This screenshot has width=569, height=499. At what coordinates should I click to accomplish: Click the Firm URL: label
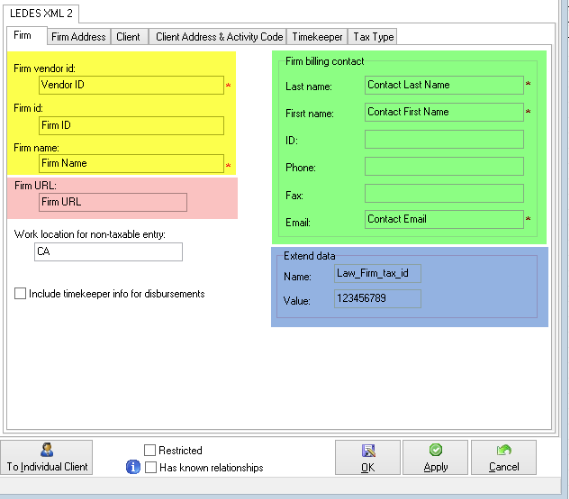point(35,185)
